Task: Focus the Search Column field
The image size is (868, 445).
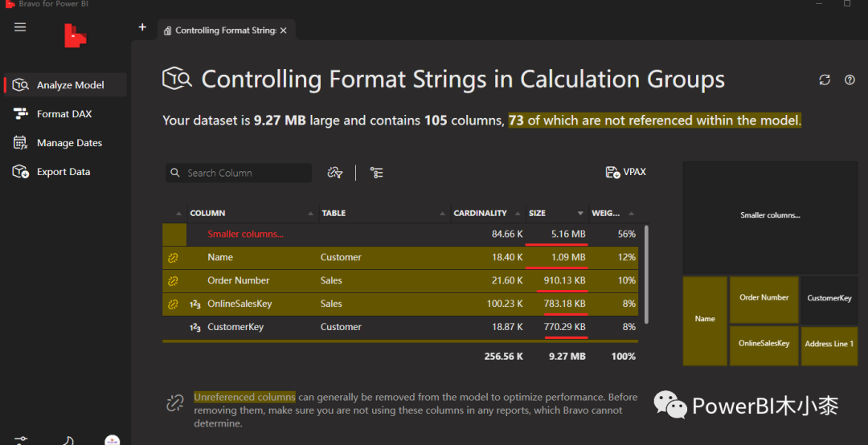Action: 239,173
